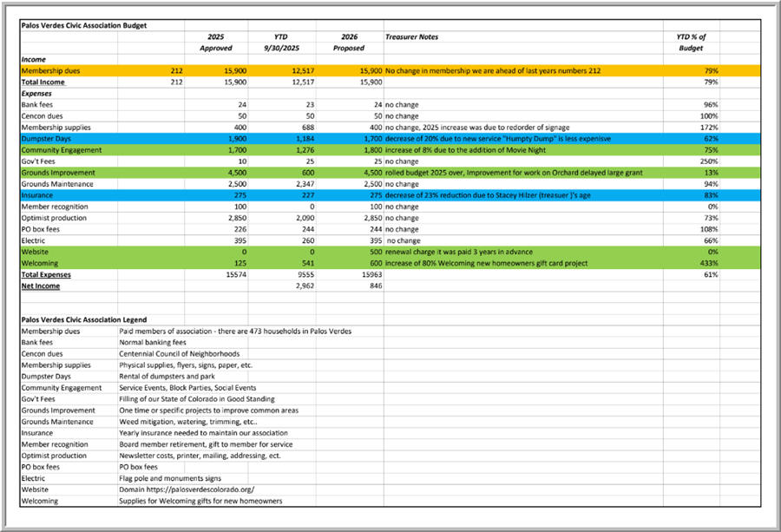The image size is (781, 532).
Task: Select the Gov't Fees 250% cell
Action: (x=709, y=161)
